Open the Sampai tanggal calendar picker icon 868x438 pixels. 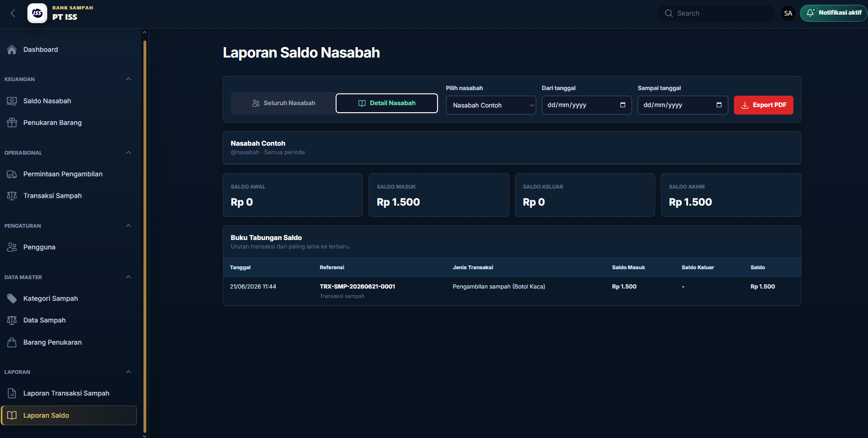(x=719, y=105)
